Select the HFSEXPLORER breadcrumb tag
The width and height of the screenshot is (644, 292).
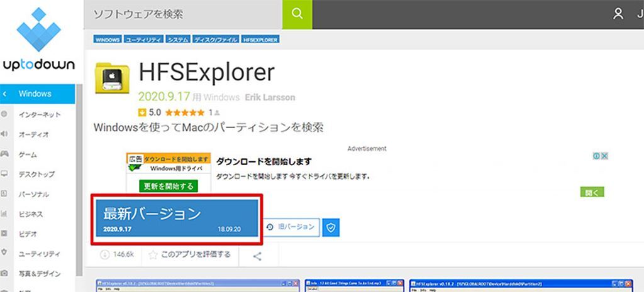[261, 40]
